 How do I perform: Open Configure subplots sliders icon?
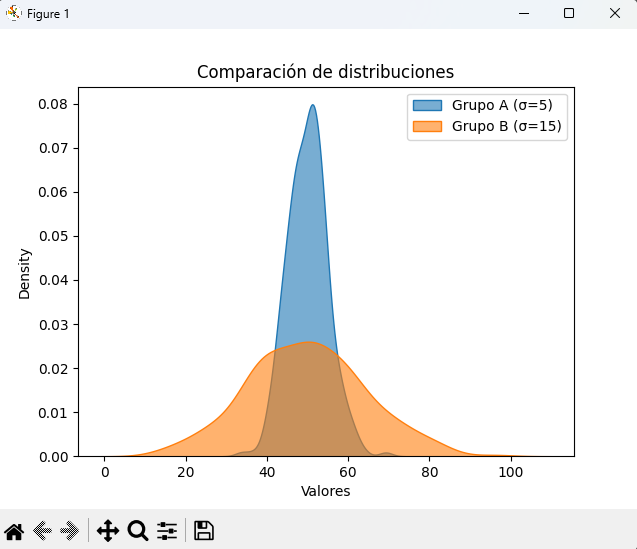coord(167,531)
